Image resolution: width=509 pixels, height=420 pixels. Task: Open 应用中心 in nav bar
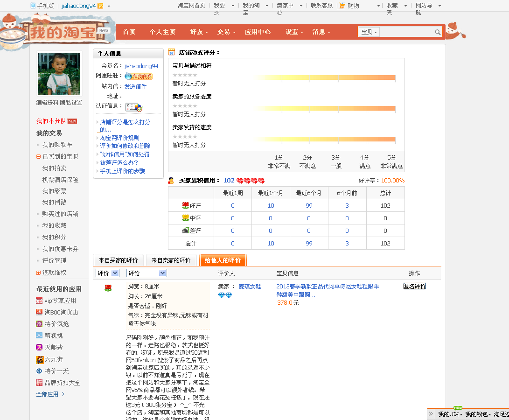(258, 32)
